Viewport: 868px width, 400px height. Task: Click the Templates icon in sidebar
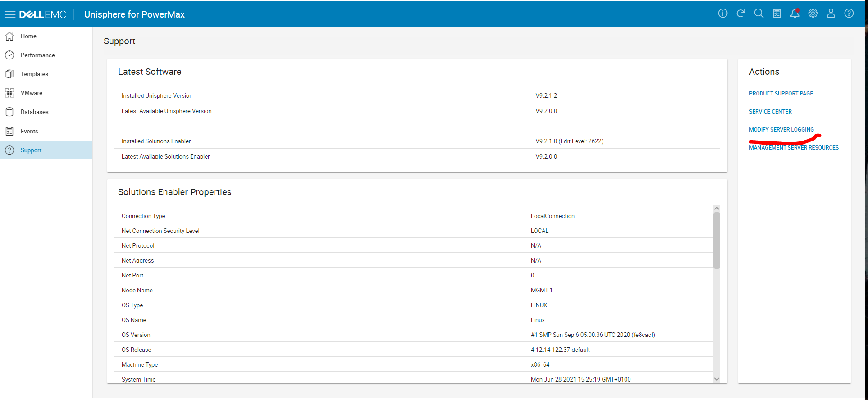tap(9, 74)
